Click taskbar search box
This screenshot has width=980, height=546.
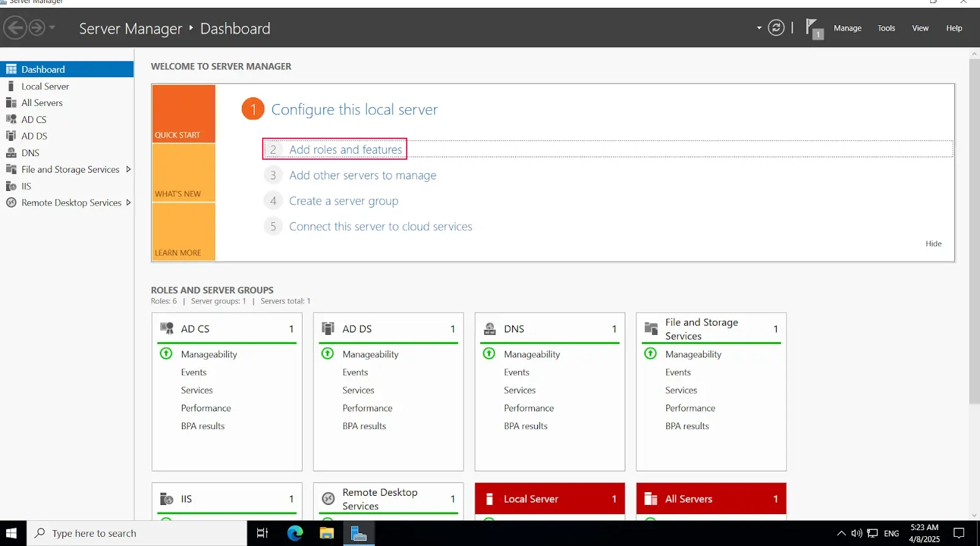pyautogui.click(x=137, y=533)
